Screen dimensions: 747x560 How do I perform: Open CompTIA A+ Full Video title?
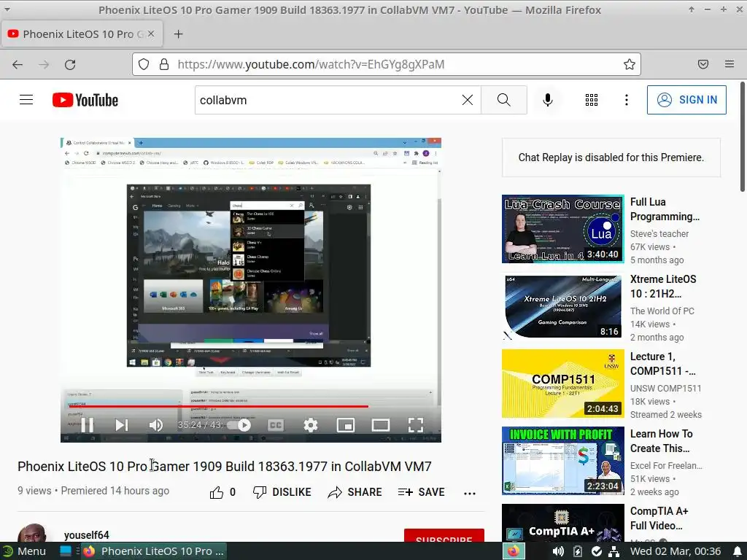click(x=659, y=518)
